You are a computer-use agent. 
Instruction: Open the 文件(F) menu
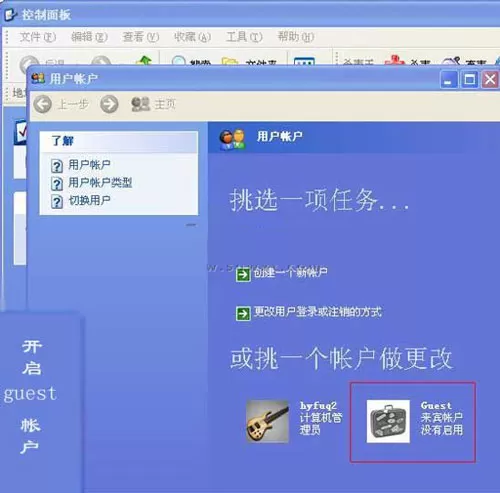(x=37, y=37)
